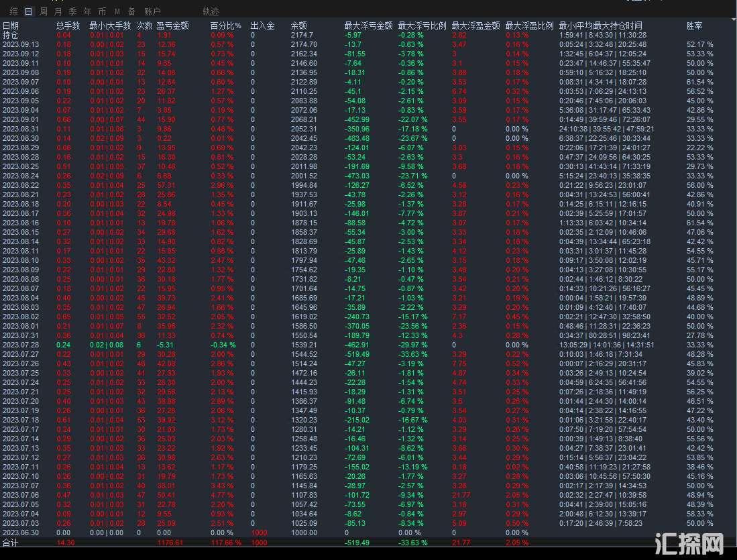
Task: Select the 2023.07.28 loss day row
Action: pos(369,345)
